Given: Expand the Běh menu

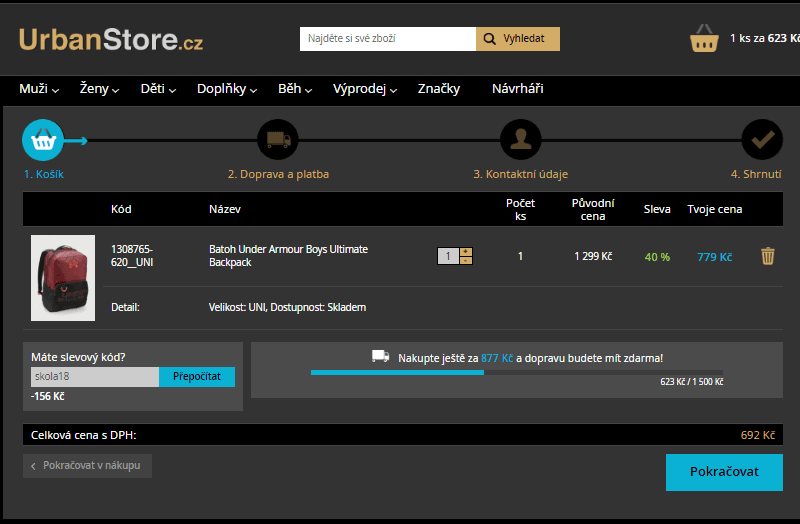Looking at the screenshot, I should tap(295, 89).
